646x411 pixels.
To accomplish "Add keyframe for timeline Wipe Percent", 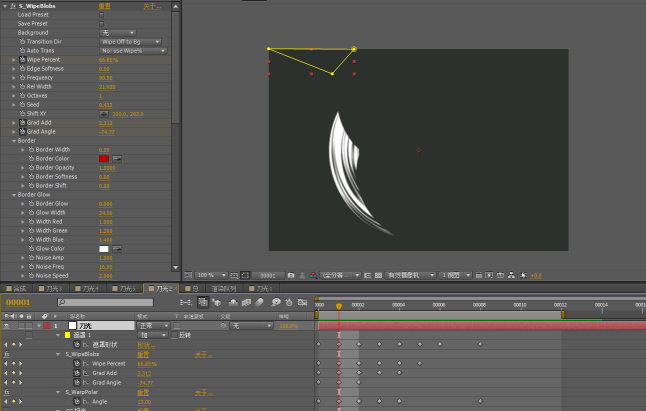I will (14, 364).
